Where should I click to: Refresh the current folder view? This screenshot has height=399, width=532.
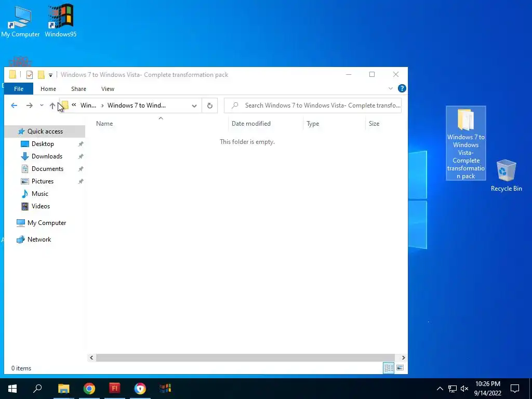pyautogui.click(x=210, y=105)
